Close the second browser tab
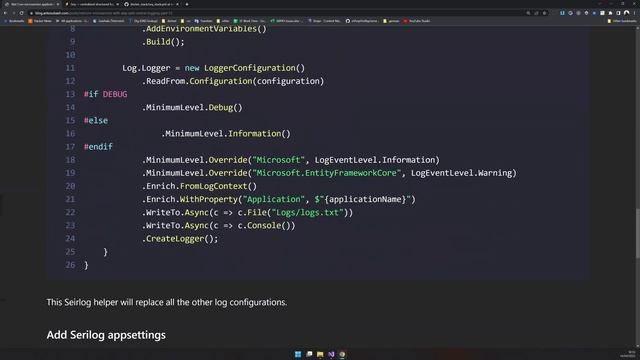This screenshot has width=640, height=360. click(x=118, y=4)
